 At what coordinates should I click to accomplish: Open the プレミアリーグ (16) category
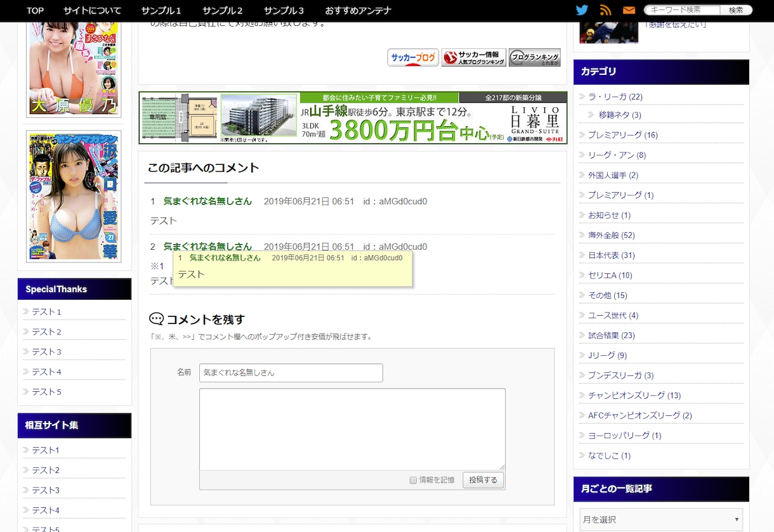point(623,135)
